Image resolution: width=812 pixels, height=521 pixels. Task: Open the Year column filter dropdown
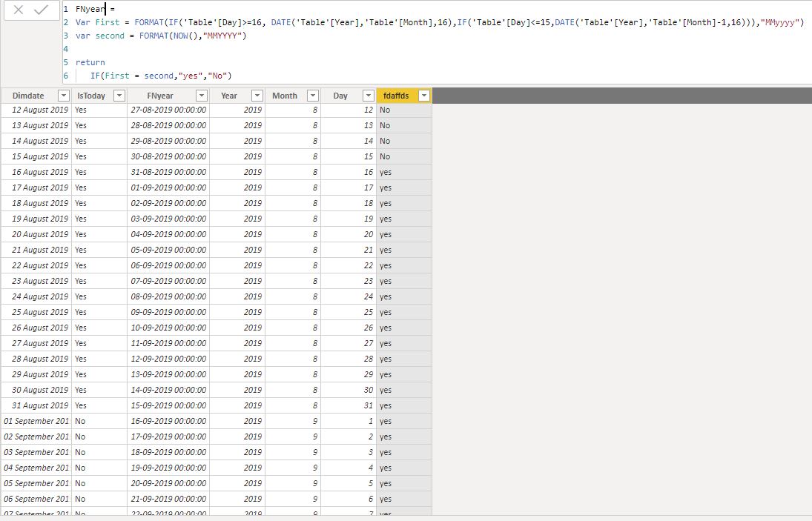tap(257, 96)
